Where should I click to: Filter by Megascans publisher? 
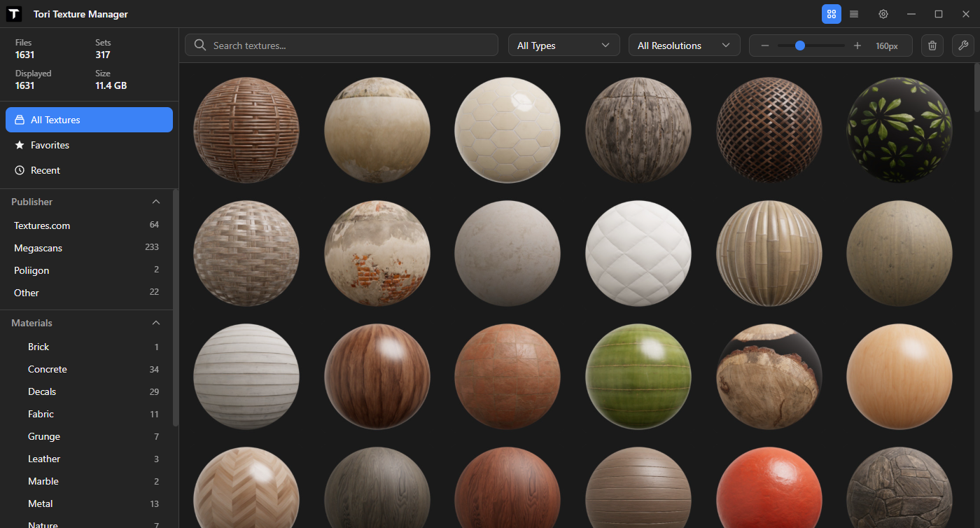[38, 248]
